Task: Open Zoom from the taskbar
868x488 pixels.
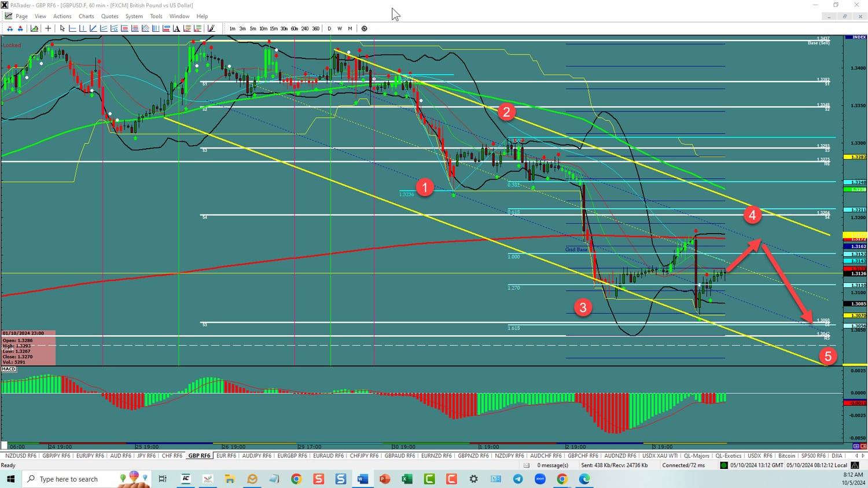Action: (540, 479)
